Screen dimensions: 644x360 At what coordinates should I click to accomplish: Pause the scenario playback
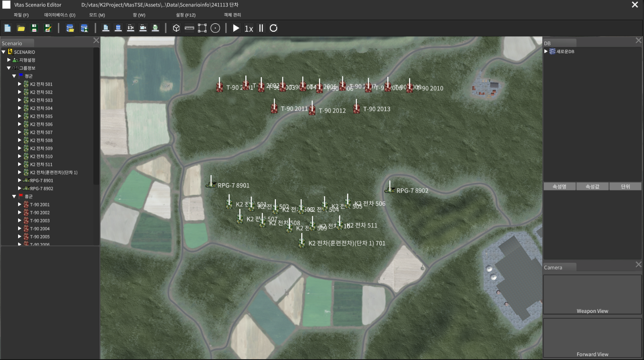(261, 28)
